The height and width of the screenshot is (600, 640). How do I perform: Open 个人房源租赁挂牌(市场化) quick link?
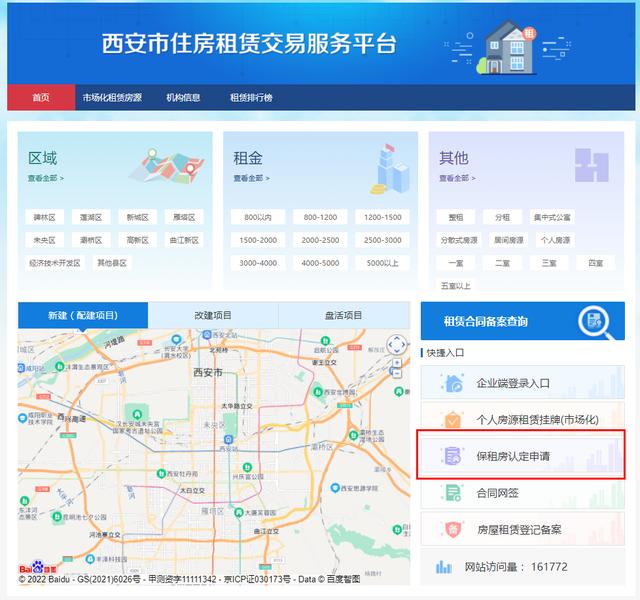(522, 419)
